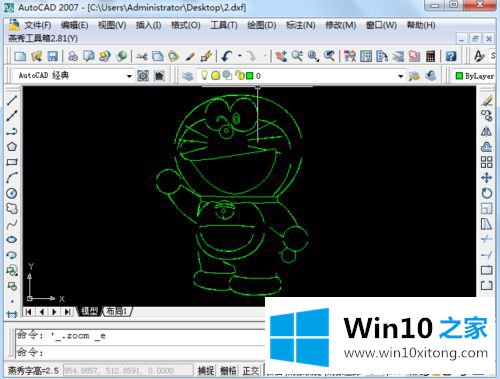Switch to the 布局1 layout tab
The height and width of the screenshot is (379, 500).
[117, 312]
